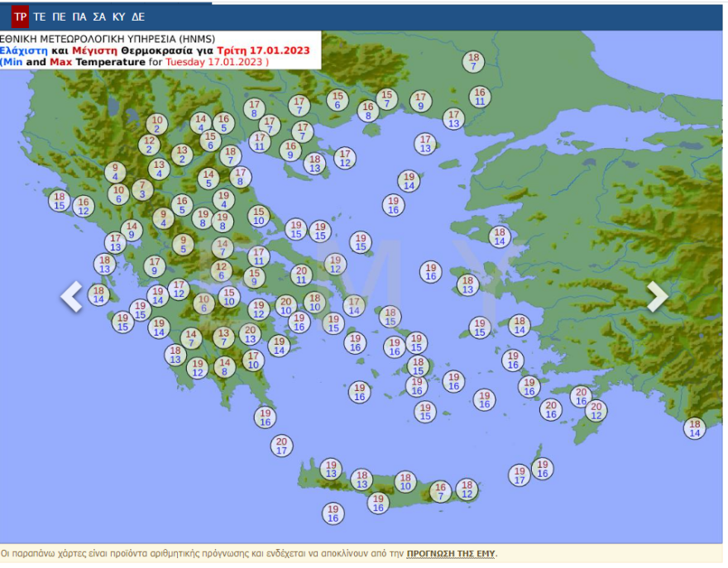
Task: Select the 19/17 temperature marker
Action: point(519,475)
